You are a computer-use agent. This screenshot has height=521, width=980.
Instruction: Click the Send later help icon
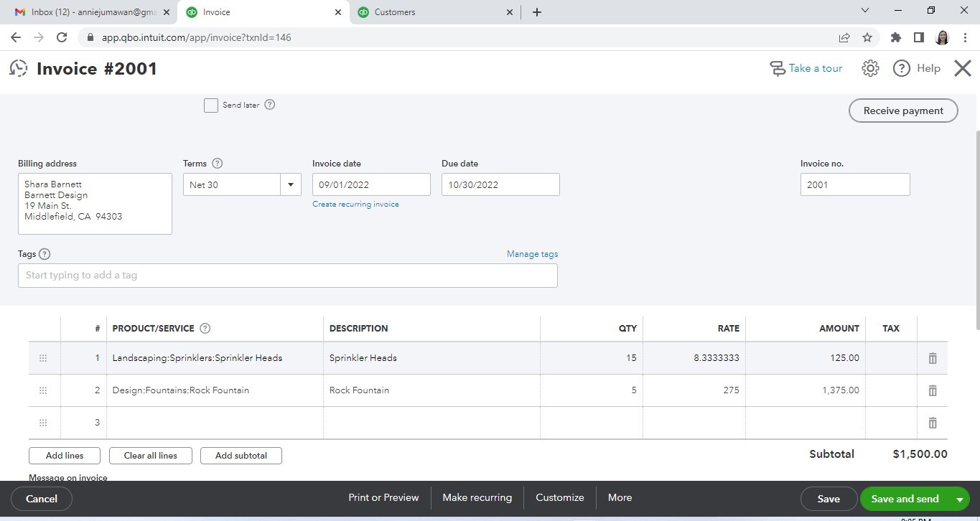tap(270, 105)
